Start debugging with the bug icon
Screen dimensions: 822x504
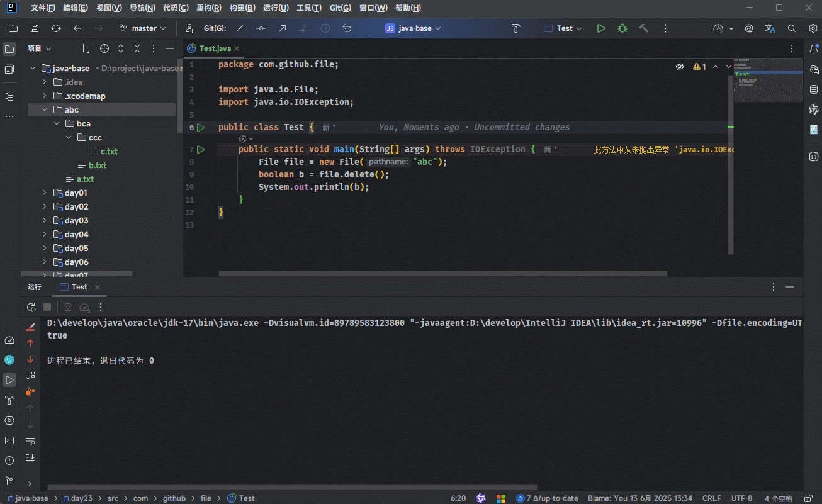click(x=622, y=28)
